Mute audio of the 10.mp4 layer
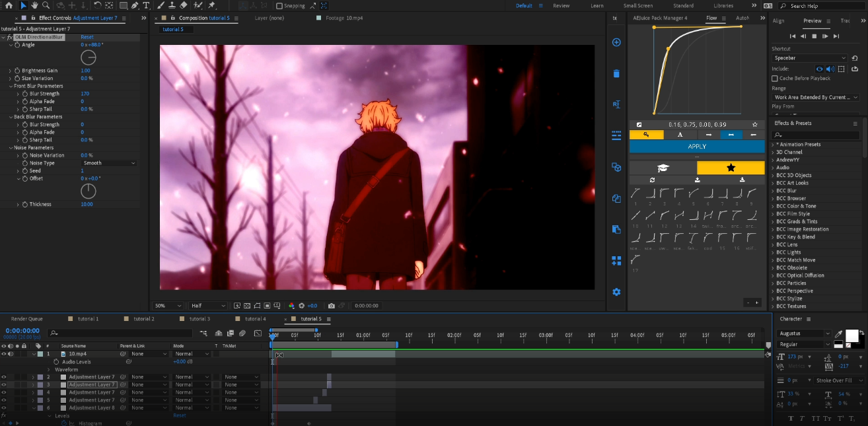868x426 pixels. 10,354
